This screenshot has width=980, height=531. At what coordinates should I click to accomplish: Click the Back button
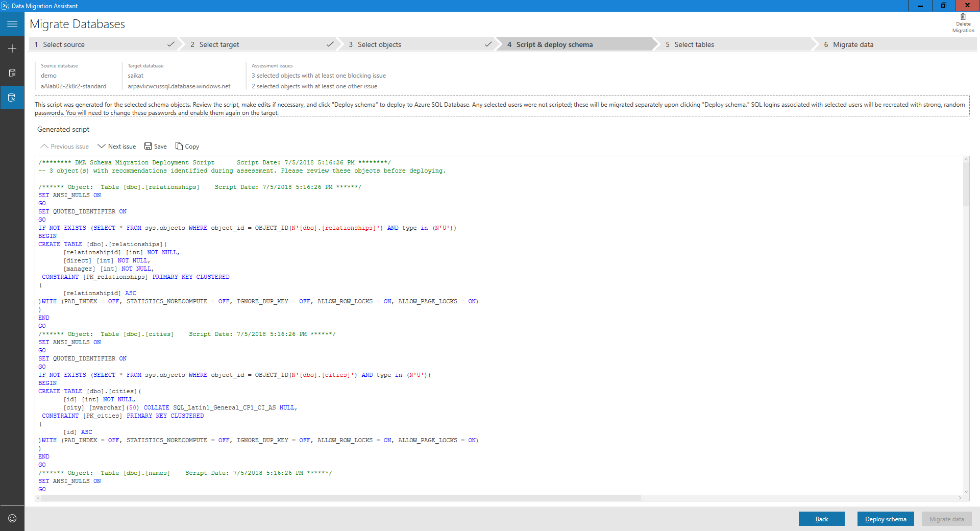point(821,519)
